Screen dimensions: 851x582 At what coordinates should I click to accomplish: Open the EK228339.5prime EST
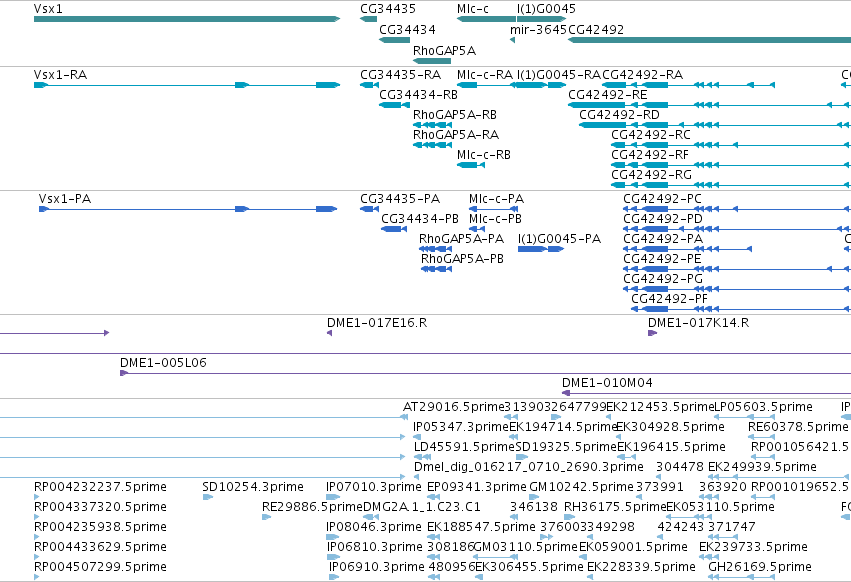click(x=590, y=577)
